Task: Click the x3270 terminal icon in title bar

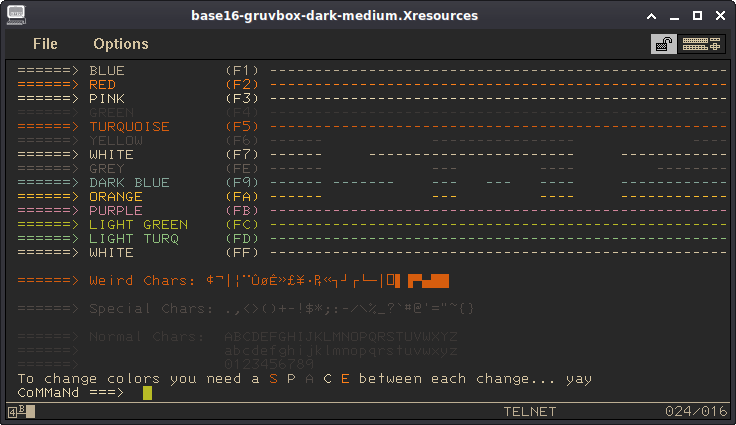Action: (x=16, y=15)
